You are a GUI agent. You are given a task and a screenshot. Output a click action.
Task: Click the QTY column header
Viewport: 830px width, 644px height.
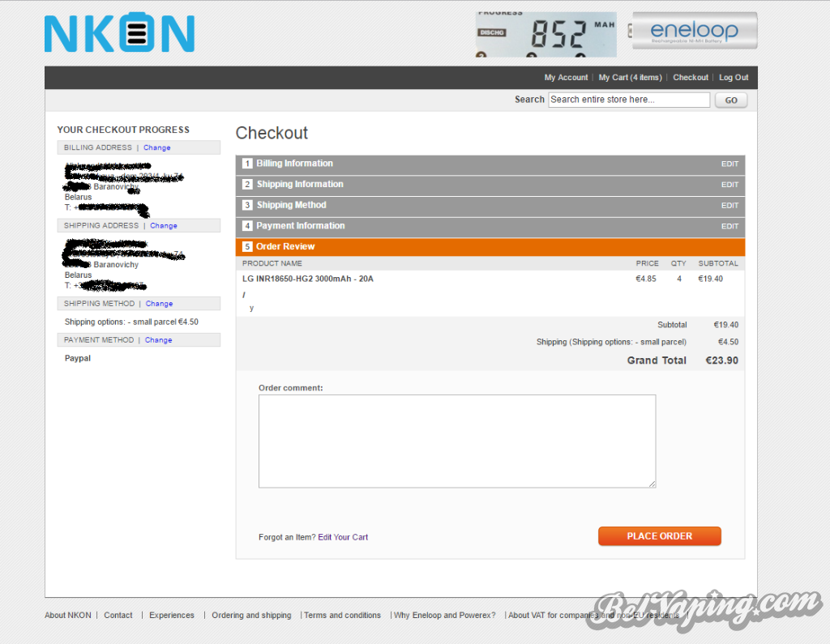(x=678, y=263)
